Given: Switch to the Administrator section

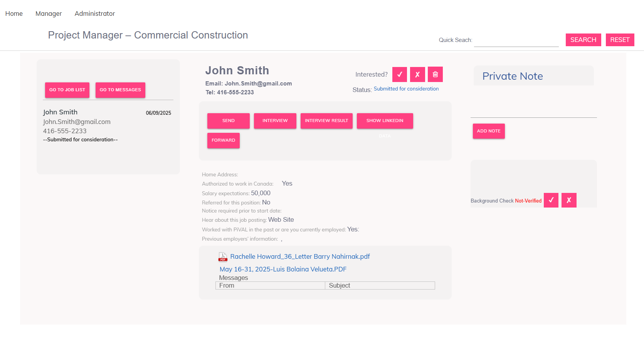Looking at the screenshot, I should click(95, 13).
